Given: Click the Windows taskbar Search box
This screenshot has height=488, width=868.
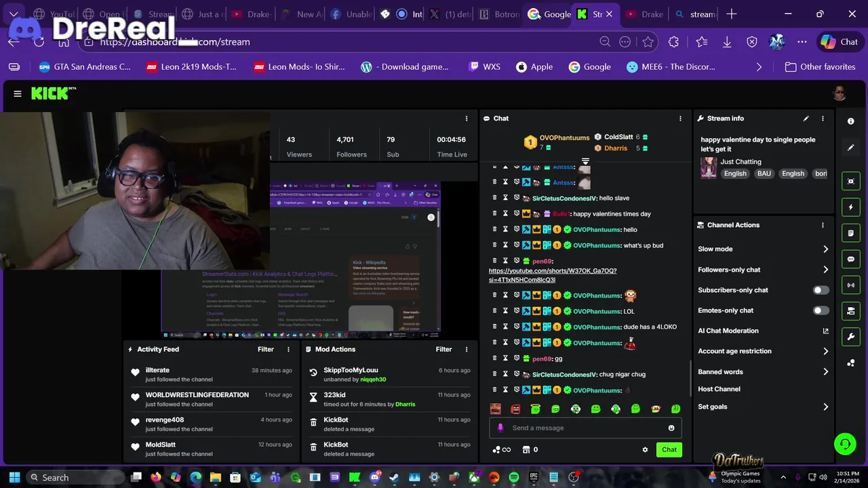Looking at the screenshot, I should point(76,477).
